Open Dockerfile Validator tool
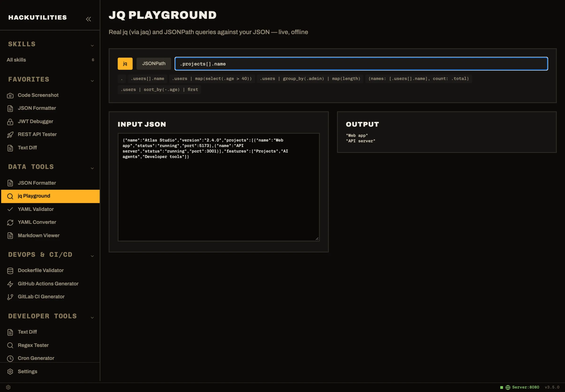 click(50, 270)
